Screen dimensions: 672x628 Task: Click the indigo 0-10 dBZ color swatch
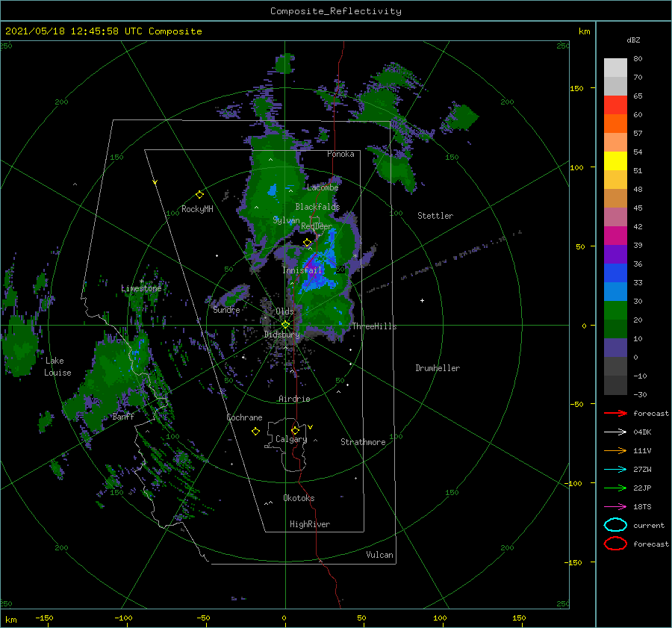[615, 348]
